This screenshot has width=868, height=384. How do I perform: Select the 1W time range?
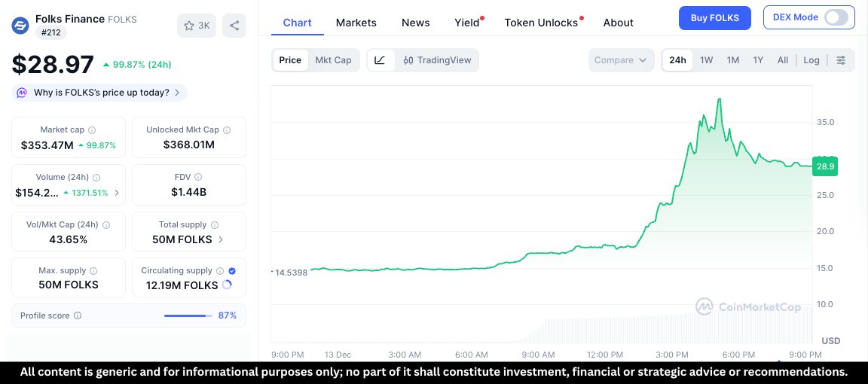[706, 60]
